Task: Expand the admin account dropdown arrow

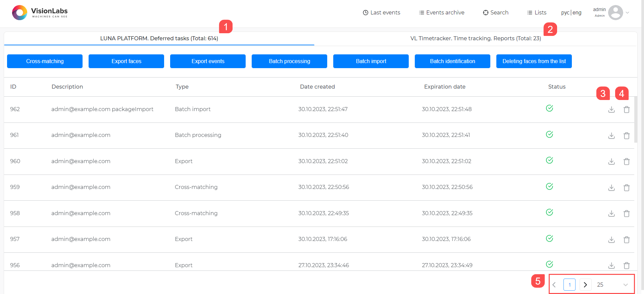Action: [x=627, y=13]
